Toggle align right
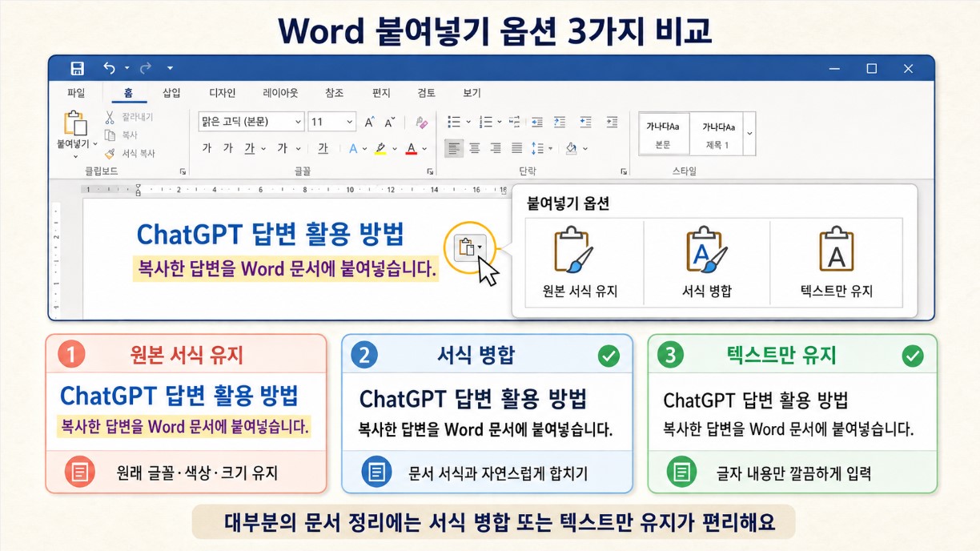This screenshot has width=980, height=551. [x=496, y=148]
